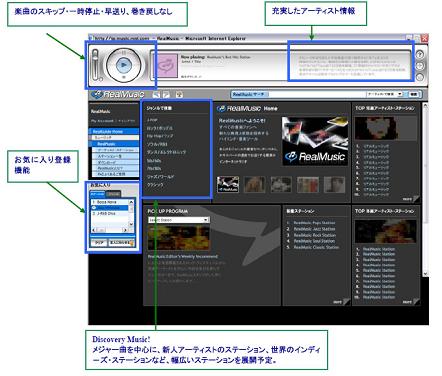This screenshot has height=376, width=442.
Task: Click the search submit button
Action: pos(414,94)
